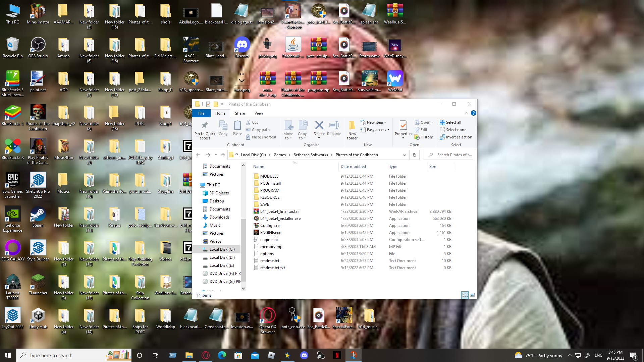Screen dimensions: 644x362
Task: Click Select none button
Action: click(453, 130)
